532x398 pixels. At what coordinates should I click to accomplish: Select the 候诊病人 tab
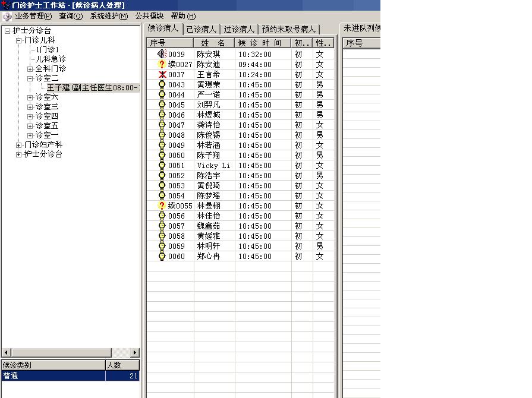point(163,29)
